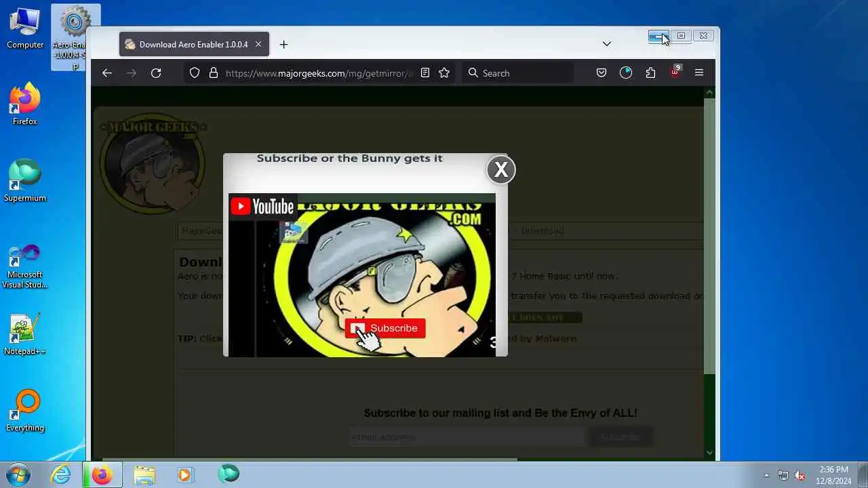
Task: Click the page vertical scrollbar thumb
Action: (709, 236)
